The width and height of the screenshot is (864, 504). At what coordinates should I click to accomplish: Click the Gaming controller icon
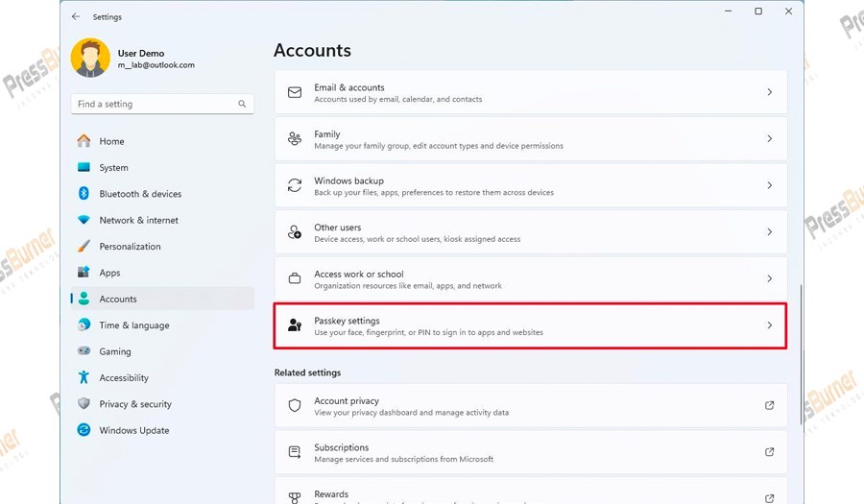click(84, 351)
